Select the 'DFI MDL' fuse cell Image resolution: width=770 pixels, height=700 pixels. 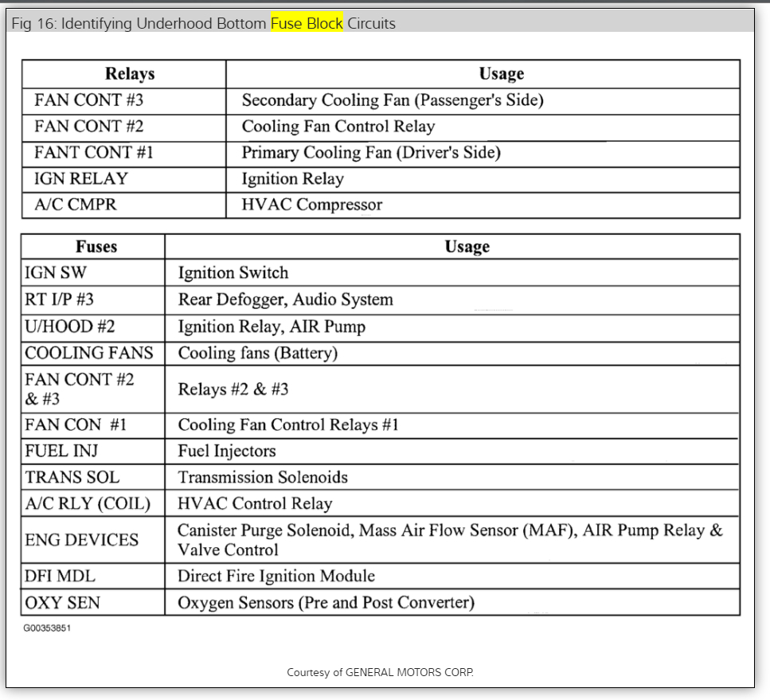tap(93, 577)
